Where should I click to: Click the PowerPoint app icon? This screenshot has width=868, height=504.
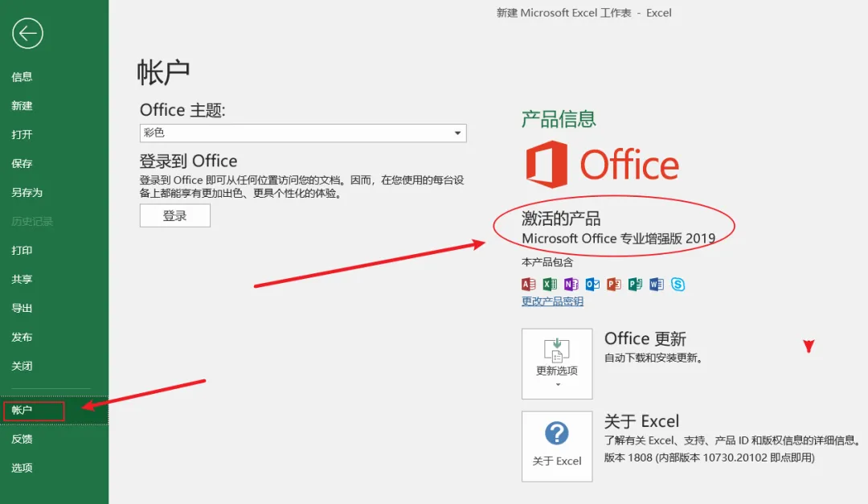coord(613,284)
